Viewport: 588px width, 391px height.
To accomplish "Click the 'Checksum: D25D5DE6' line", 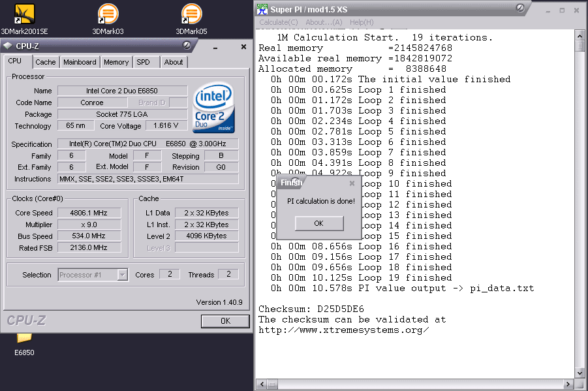I will [311, 309].
